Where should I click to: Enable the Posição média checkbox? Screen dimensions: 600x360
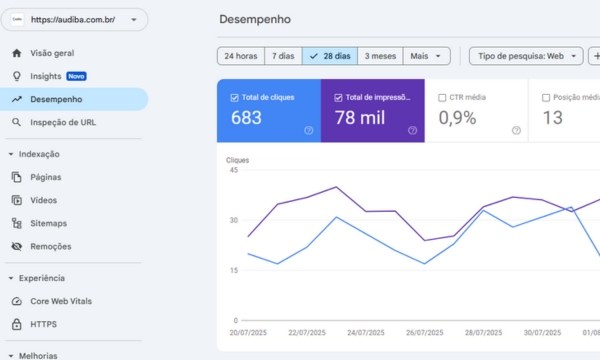tap(546, 98)
